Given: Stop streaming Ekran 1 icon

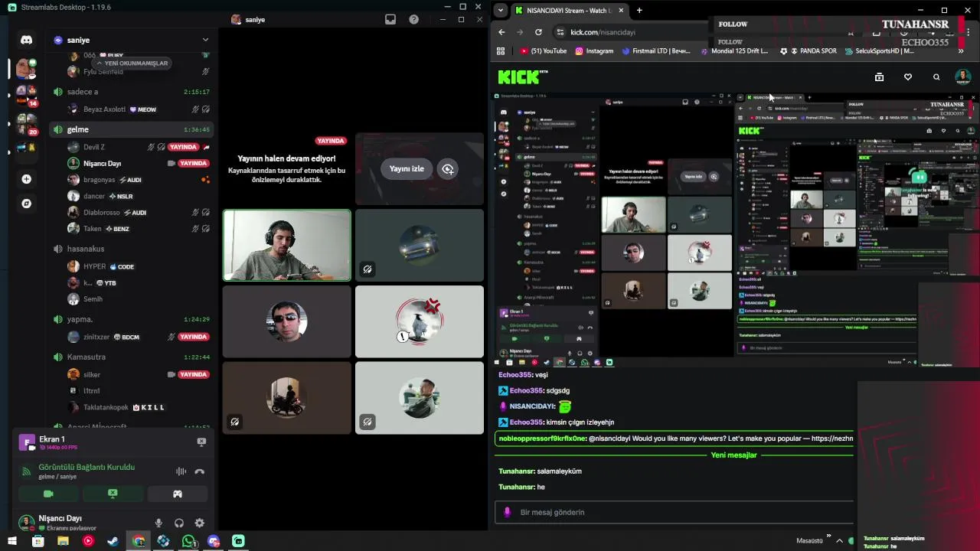Looking at the screenshot, I should click(x=201, y=442).
